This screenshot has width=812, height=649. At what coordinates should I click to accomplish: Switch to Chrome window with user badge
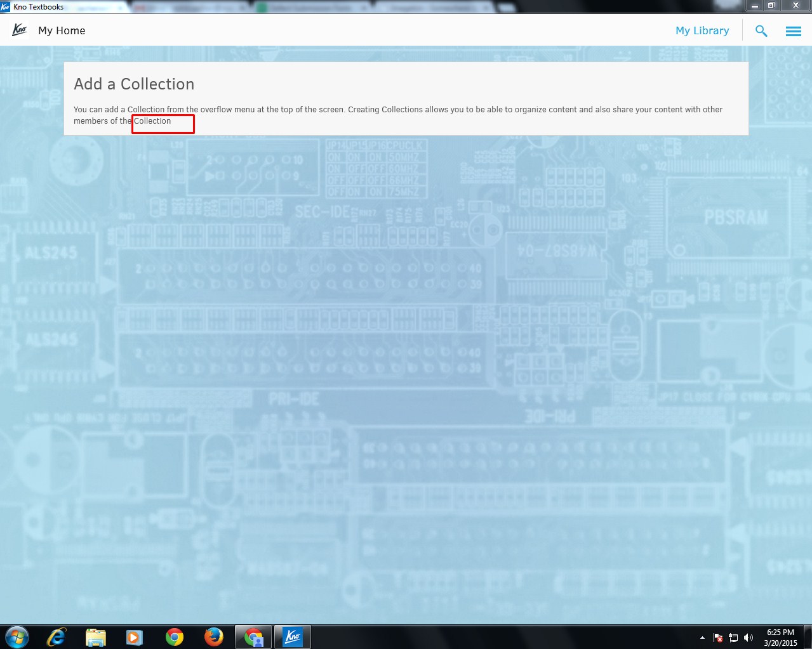point(253,637)
